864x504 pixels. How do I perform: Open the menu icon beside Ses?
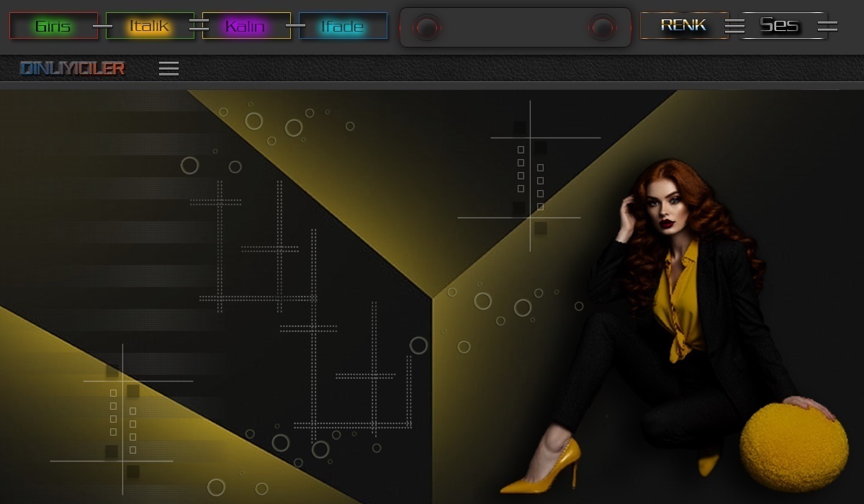827,27
